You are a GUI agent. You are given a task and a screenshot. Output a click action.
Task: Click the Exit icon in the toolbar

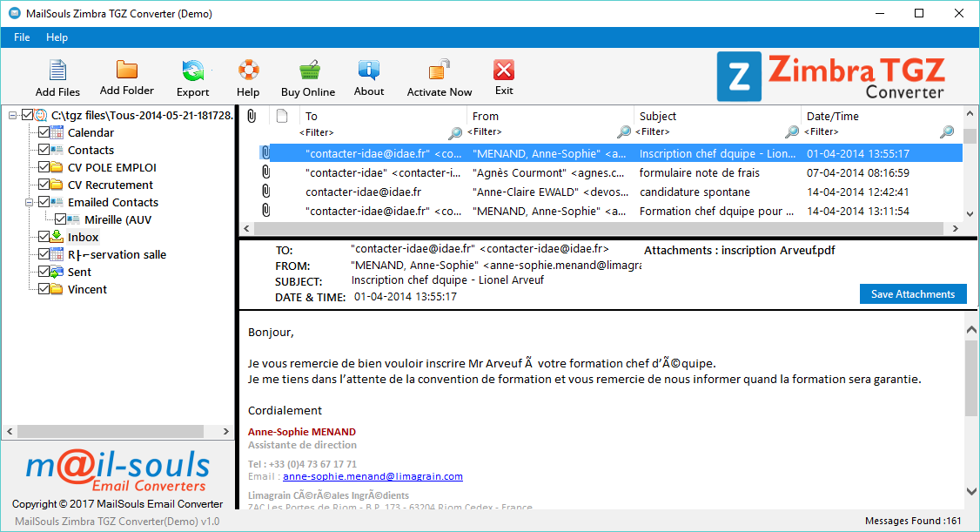(x=504, y=75)
